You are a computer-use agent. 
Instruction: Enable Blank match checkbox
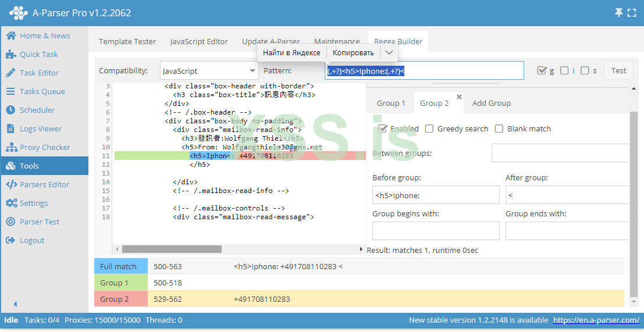[499, 129]
